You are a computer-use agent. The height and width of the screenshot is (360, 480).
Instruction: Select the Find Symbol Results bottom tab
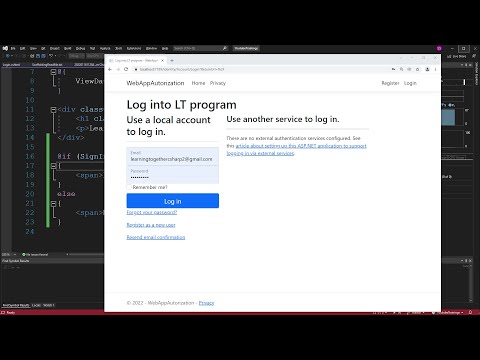pos(16,305)
